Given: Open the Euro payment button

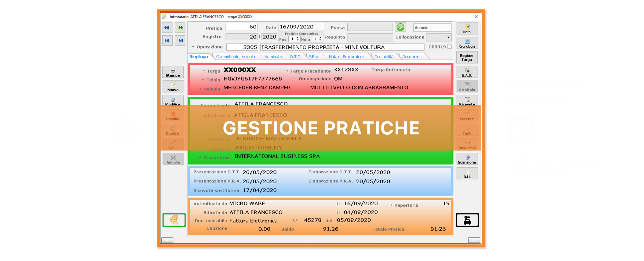Looking at the screenshot, I should click(174, 220).
